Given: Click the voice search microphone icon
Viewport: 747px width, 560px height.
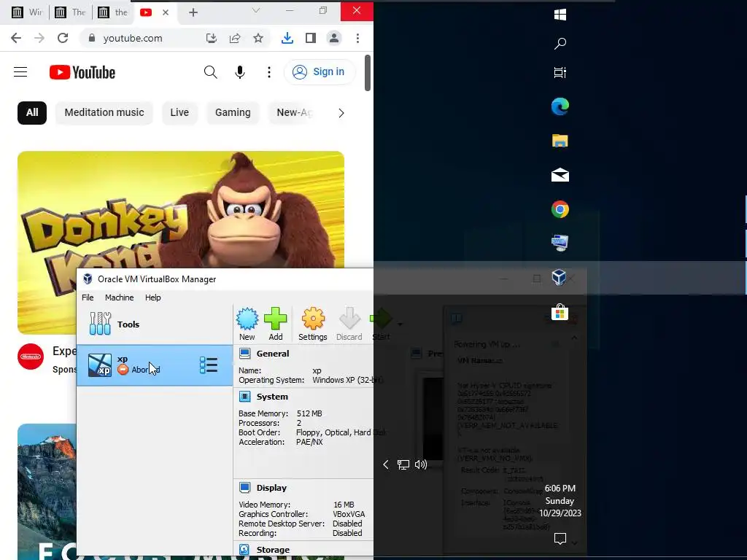Looking at the screenshot, I should pos(239,72).
